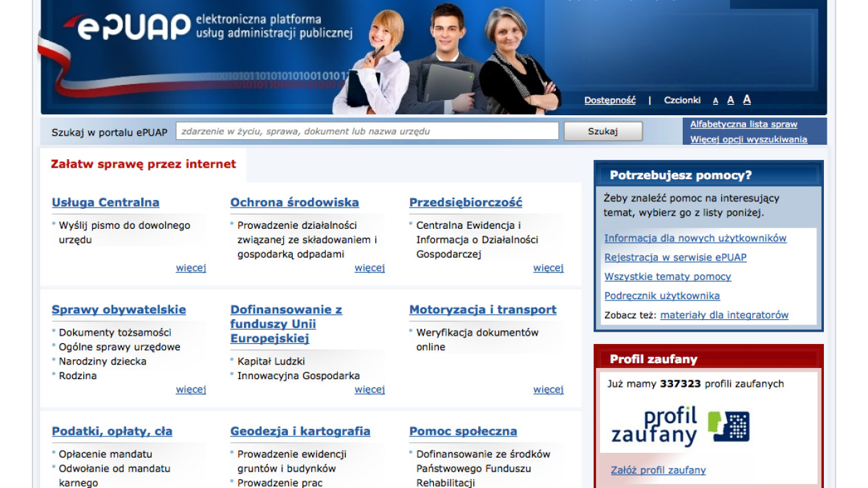Viewport: 868px width, 488px height.
Task: Click 'Weryfikacja dokumentów online' item
Action: pyautogui.click(x=477, y=339)
